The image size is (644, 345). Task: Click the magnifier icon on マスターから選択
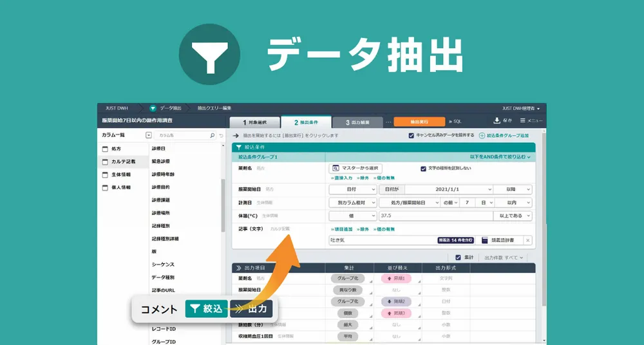coord(336,169)
